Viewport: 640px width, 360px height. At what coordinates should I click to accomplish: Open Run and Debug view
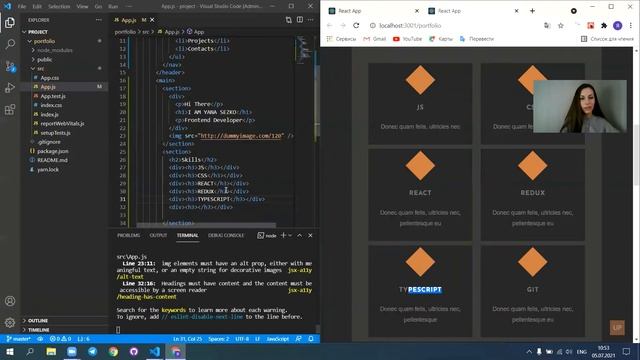[x=10, y=88]
